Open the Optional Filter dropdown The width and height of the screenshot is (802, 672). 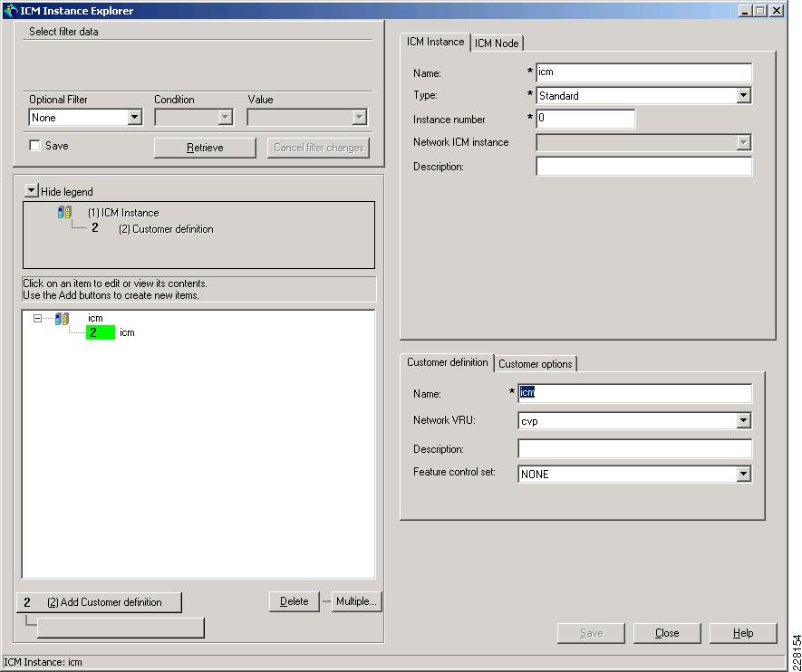pyautogui.click(x=134, y=118)
